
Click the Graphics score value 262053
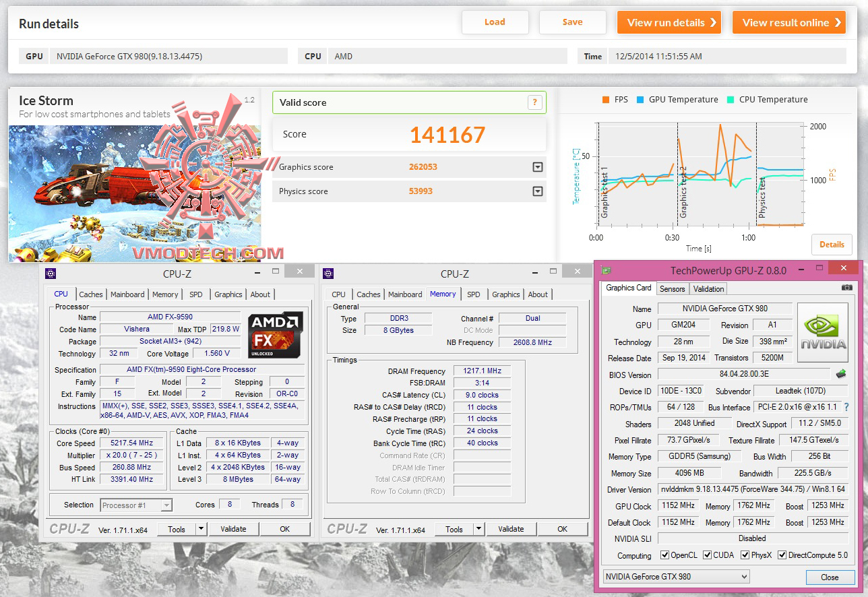(423, 167)
